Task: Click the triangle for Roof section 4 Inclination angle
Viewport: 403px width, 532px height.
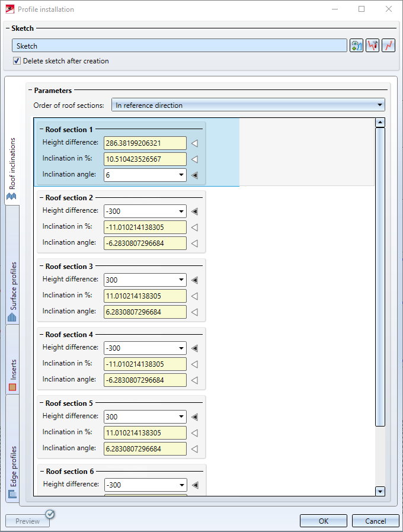Action: (194, 380)
